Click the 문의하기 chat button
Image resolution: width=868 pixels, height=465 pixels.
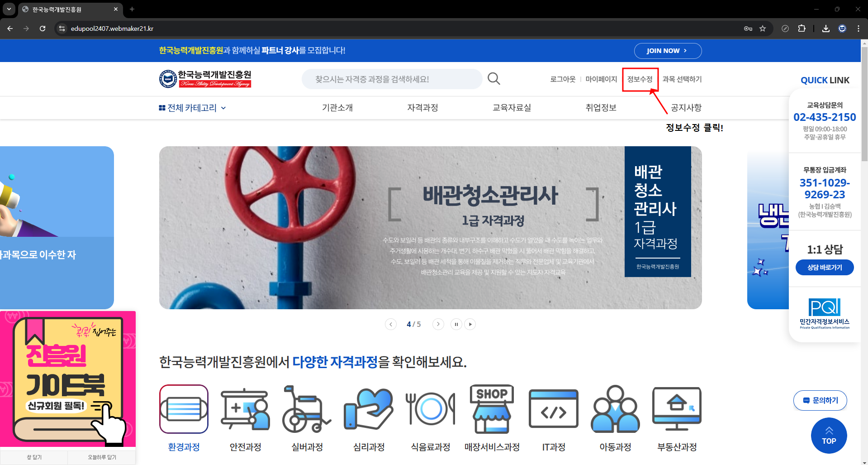tap(820, 400)
